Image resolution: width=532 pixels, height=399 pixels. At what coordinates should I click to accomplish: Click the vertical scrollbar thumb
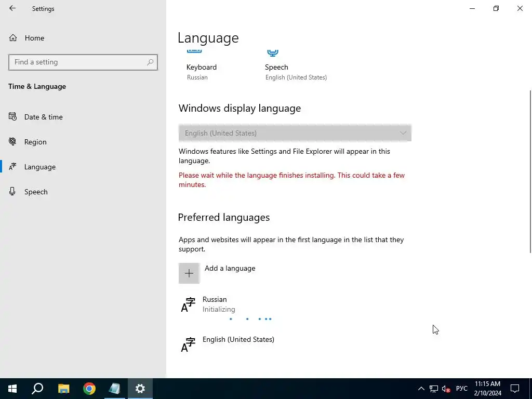[530, 171]
